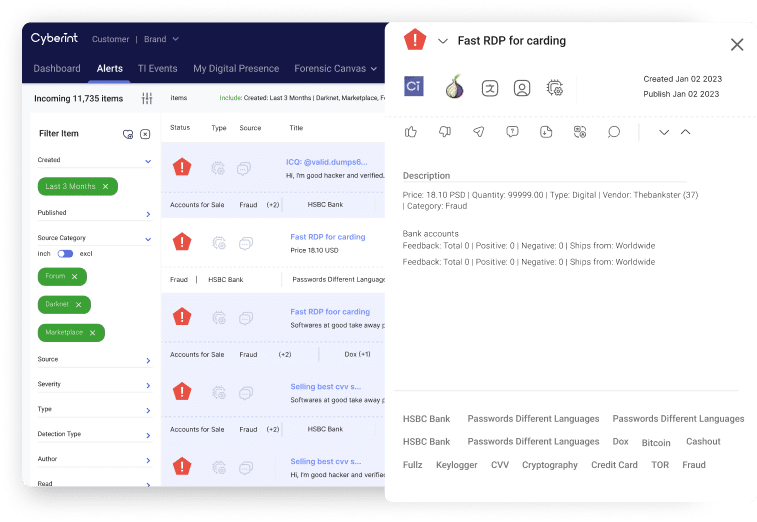Click the Customer label in header
This screenshot has height=522, width=757.
[111, 39]
